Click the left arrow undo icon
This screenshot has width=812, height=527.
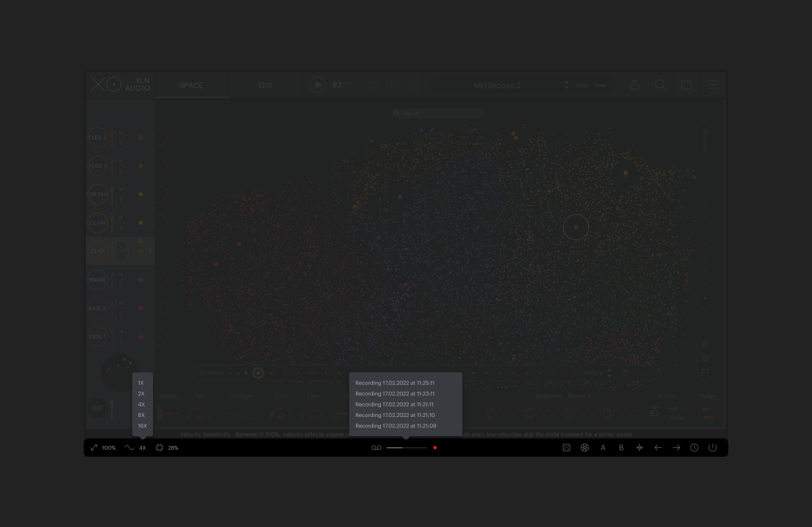click(658, 448)
